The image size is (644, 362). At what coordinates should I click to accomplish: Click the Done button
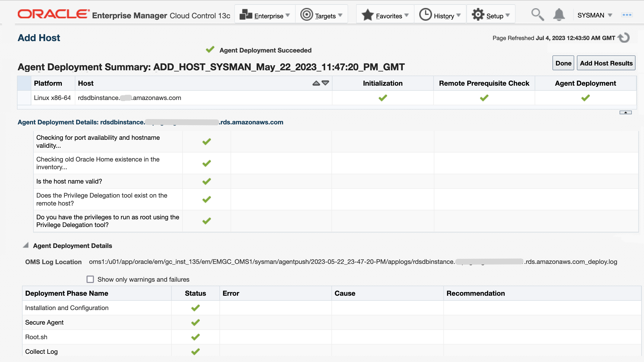point(563,63)
